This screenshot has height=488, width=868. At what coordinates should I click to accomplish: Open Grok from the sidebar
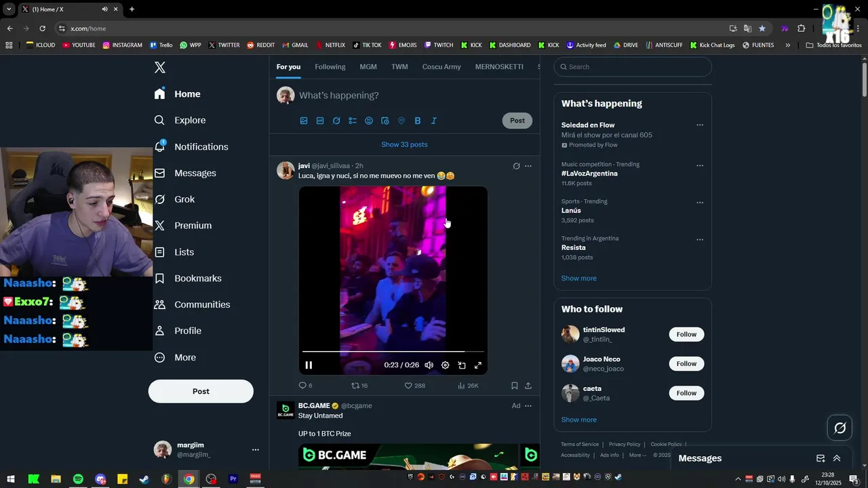coord(174,199)
